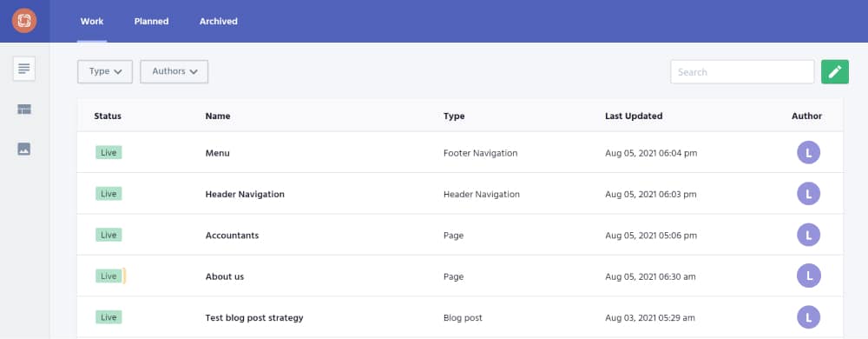Expand the Authors filter dropdown

click(x=174, y=71)
